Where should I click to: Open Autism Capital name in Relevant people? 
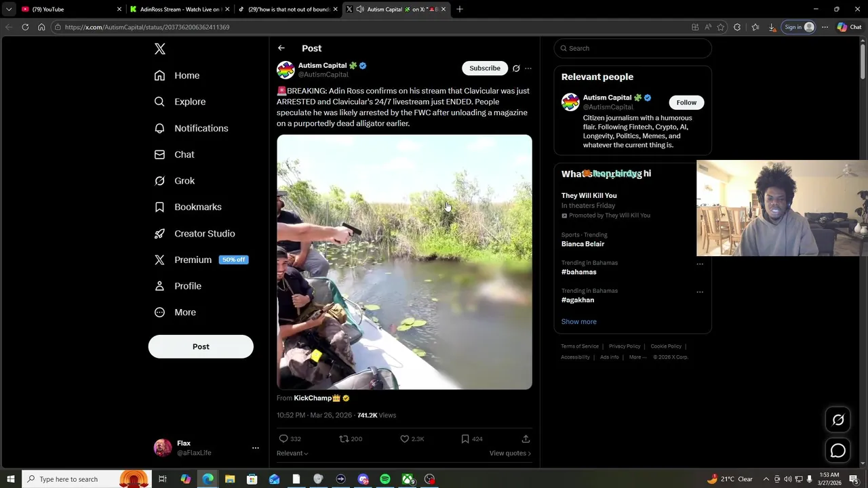607,98
